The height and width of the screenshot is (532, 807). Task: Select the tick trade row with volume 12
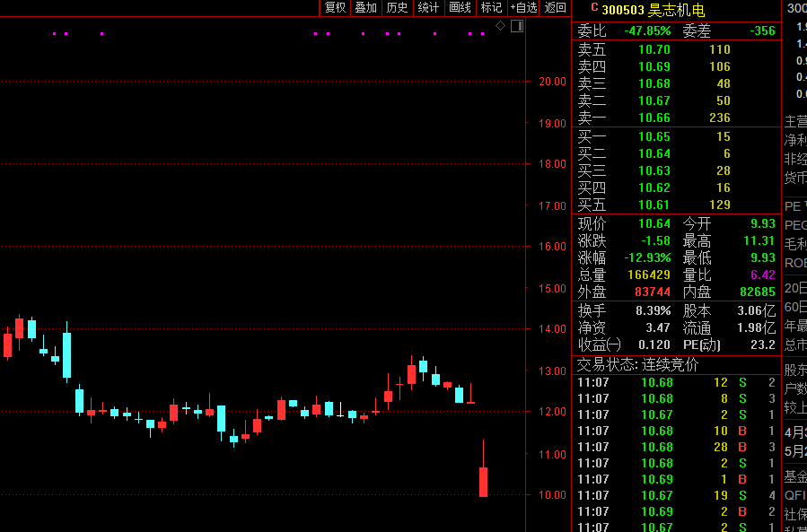tap(676, 382)
